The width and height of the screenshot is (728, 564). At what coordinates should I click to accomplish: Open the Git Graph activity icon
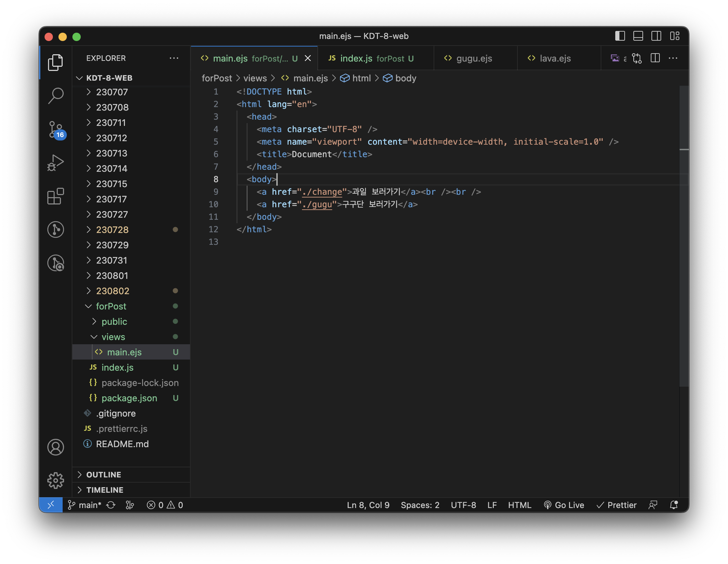click(55, 229)
